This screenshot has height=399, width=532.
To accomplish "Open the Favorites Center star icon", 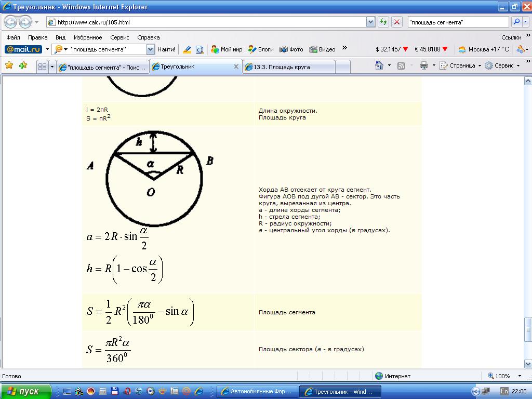I will pos(9,65).
